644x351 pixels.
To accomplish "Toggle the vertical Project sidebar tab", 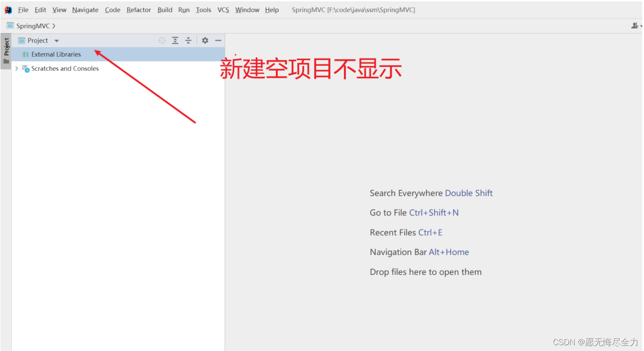I will coord(6,51).
